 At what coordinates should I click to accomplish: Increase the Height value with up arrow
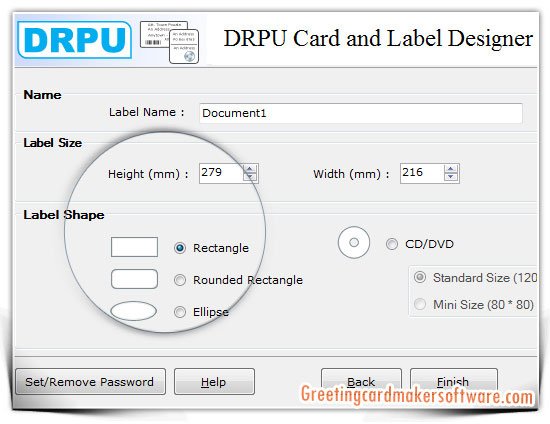coord(250,169)
